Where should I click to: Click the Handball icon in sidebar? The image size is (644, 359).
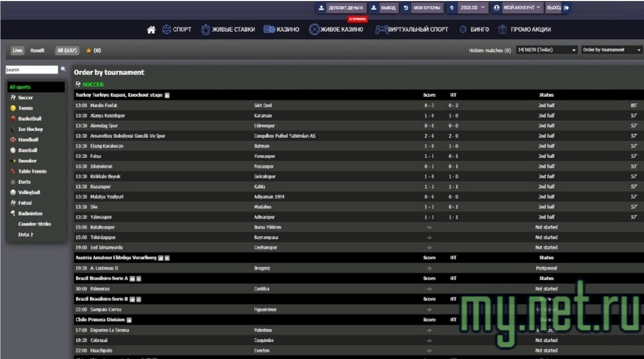13,140
